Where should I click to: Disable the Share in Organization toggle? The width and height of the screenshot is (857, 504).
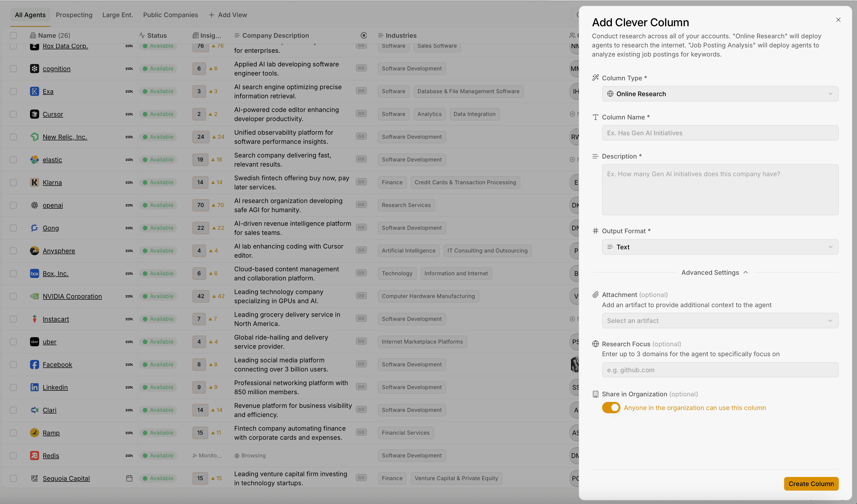point(611,408)
